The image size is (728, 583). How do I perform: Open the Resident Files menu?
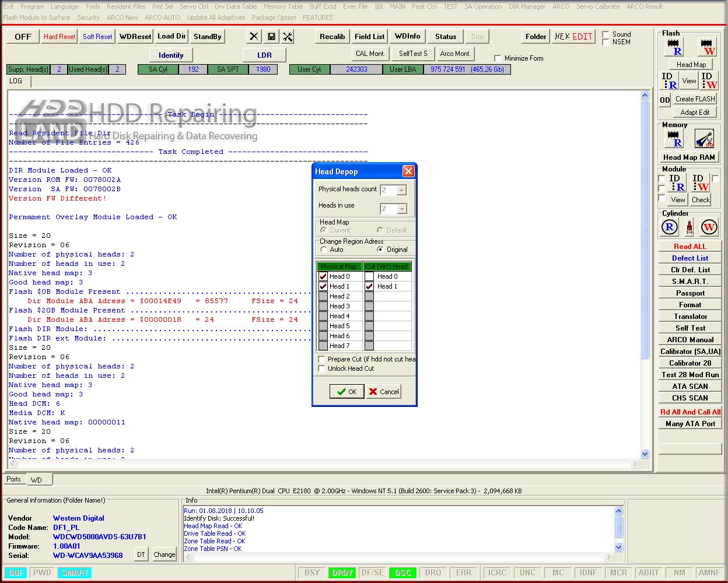(x=126, y=6)
